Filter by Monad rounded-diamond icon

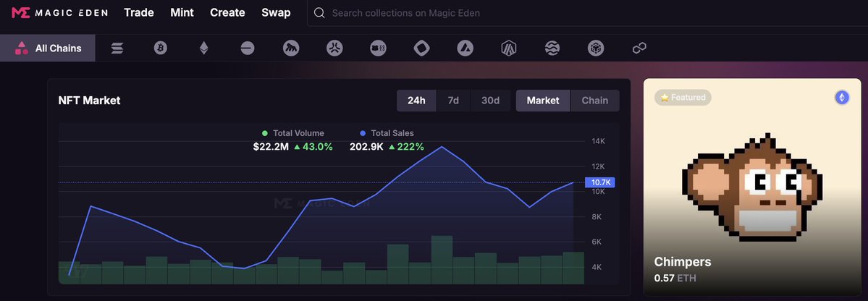click(422, 48)
